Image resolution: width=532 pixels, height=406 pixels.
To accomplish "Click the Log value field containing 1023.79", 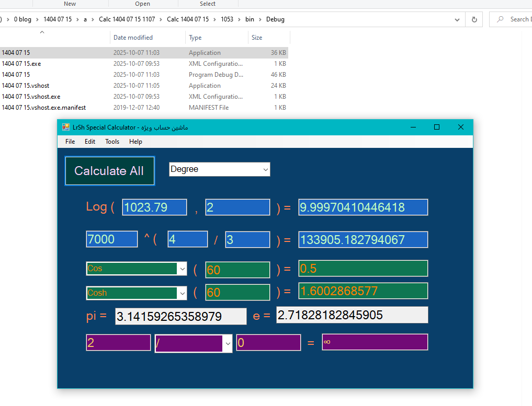I will click(x=154, y=207).
